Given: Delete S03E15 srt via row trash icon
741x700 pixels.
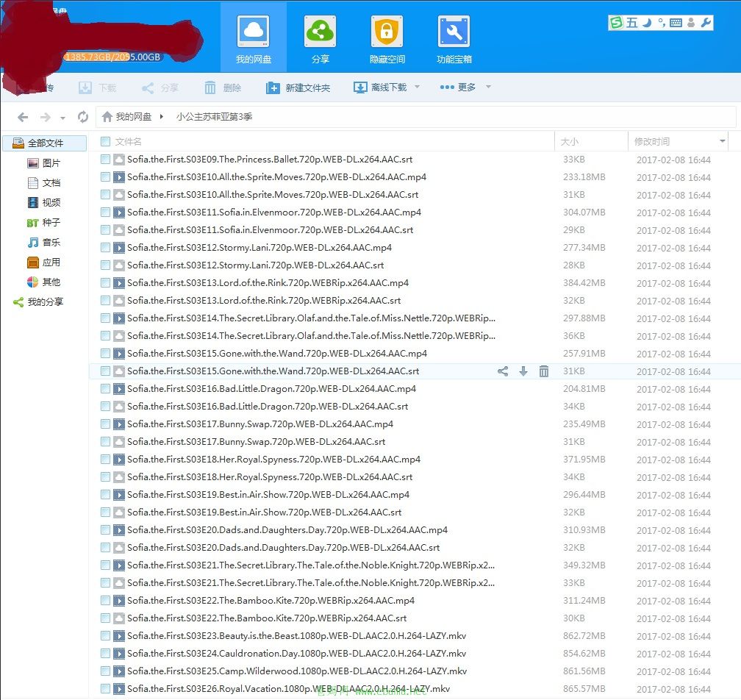Looking at the screenshot, I should click(544, 371).
